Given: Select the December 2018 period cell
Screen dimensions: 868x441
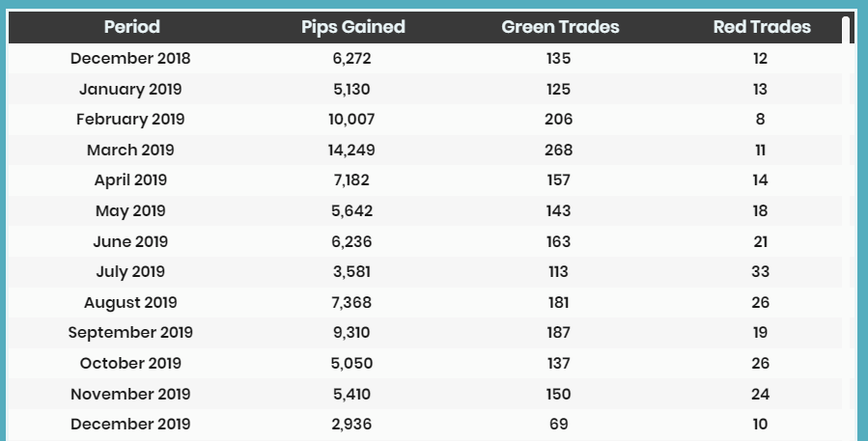Looking at the screenshot, I should pos(130,59).
